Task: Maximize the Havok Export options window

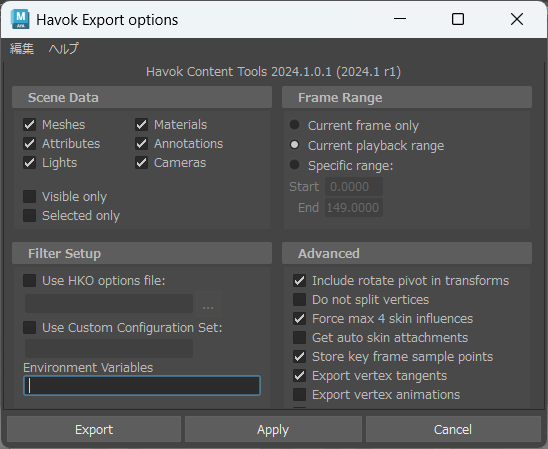Action: (x=458, y=19)
